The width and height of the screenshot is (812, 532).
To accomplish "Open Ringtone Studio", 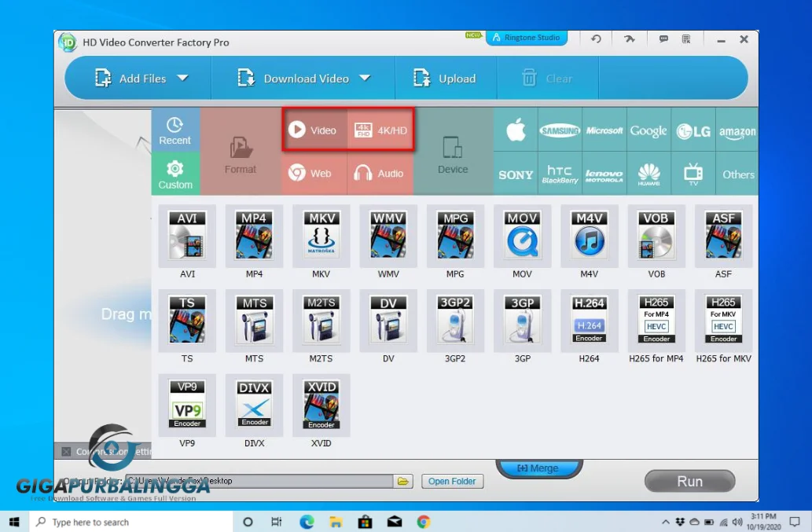I will (526, 38).
